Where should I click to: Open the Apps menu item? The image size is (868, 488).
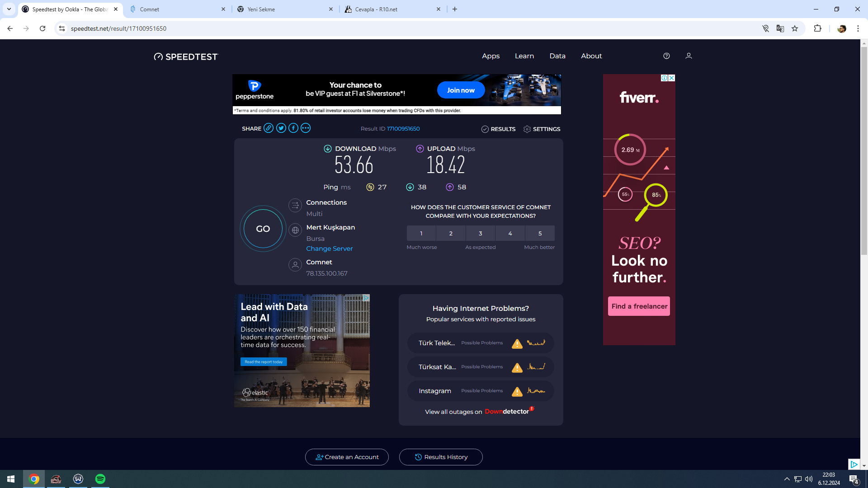491,56
